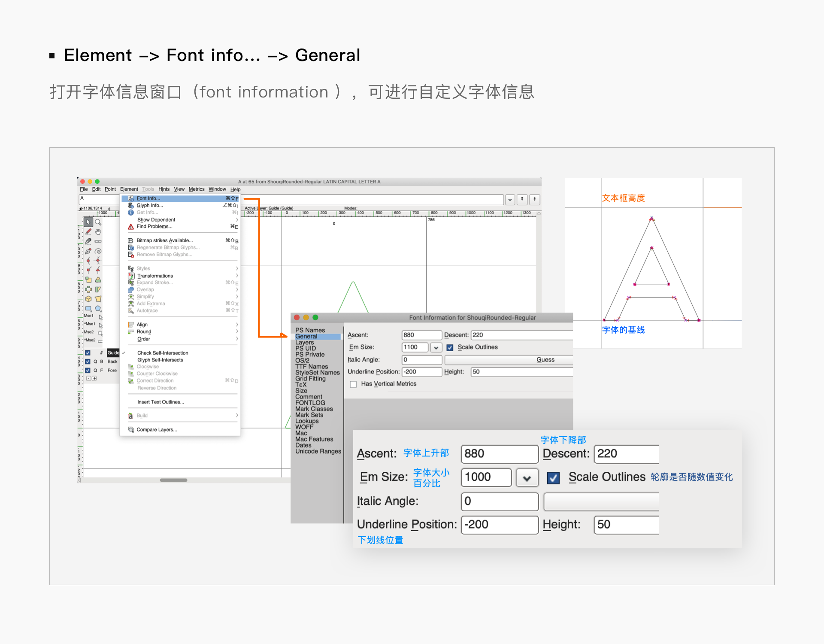Choose the Spiro spiral tool
The image size is (824, 644).
click(98, 251)
